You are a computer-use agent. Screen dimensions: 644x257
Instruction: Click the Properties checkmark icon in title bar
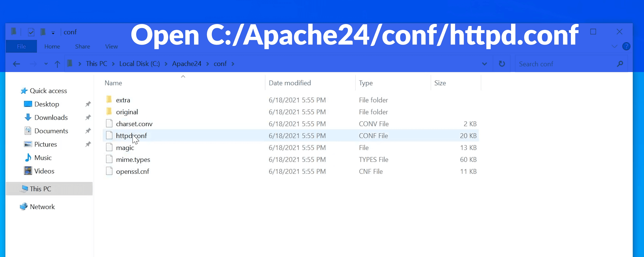click(x=31, y=32)
